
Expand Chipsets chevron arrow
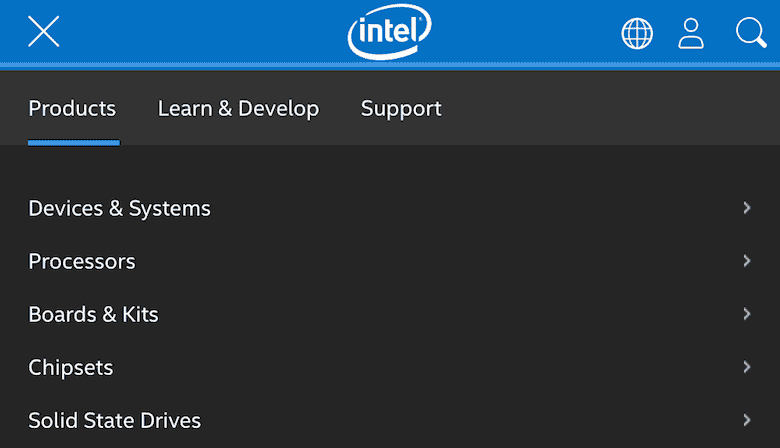click(747, 367)
